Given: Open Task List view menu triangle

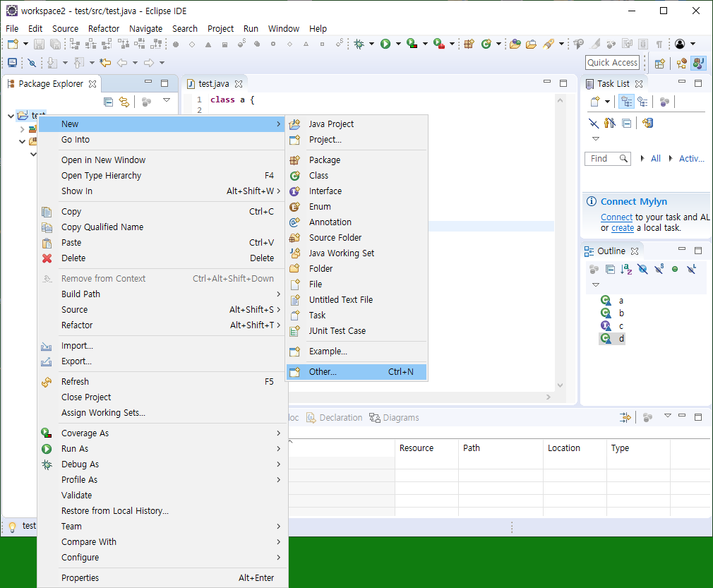Looking at the screenshot, I should click(596, 138).
